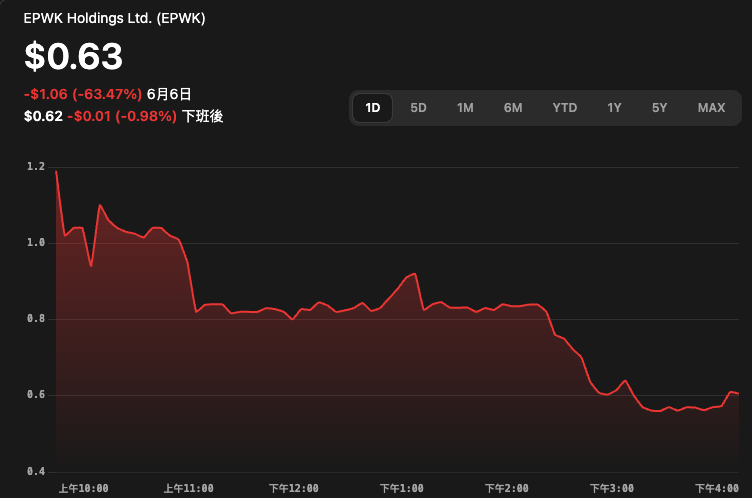The height and width of the screenshot is (498, 752).
Task: Show MAX historical range
Action: [711, 108]
